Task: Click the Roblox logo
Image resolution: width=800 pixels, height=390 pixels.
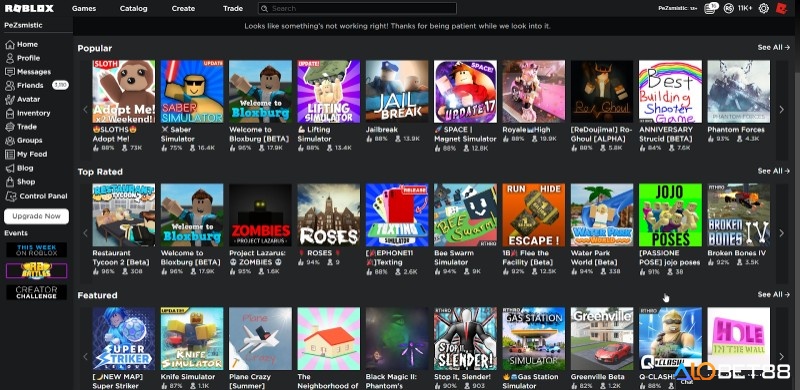Action: [x=30, y=8]
